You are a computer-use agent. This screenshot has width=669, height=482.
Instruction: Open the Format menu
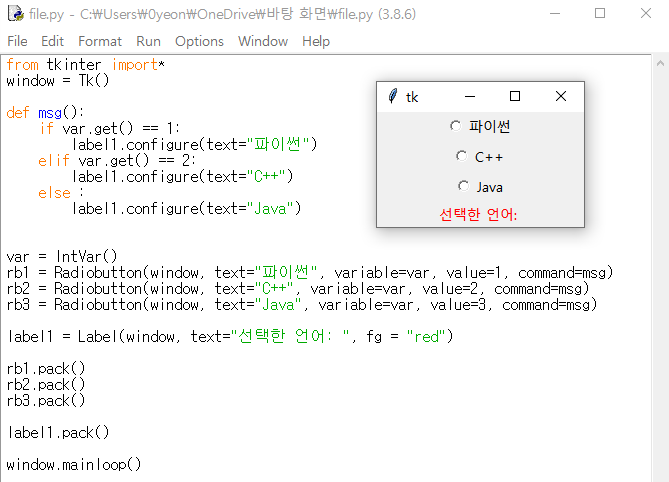pyautogui.click(x=100, y=41)
